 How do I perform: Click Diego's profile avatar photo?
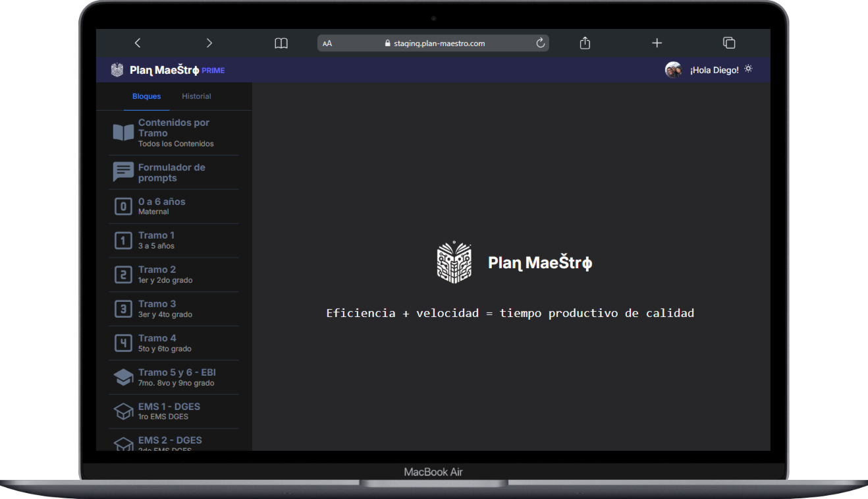[x=673, y=69]
